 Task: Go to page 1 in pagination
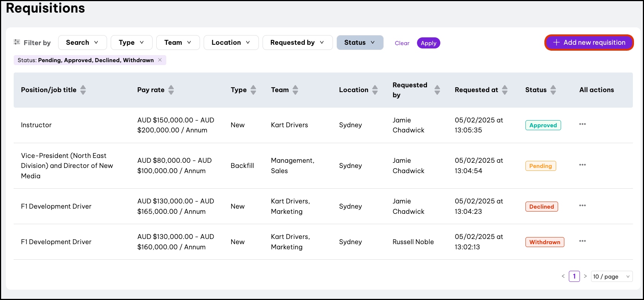point(574,276)
